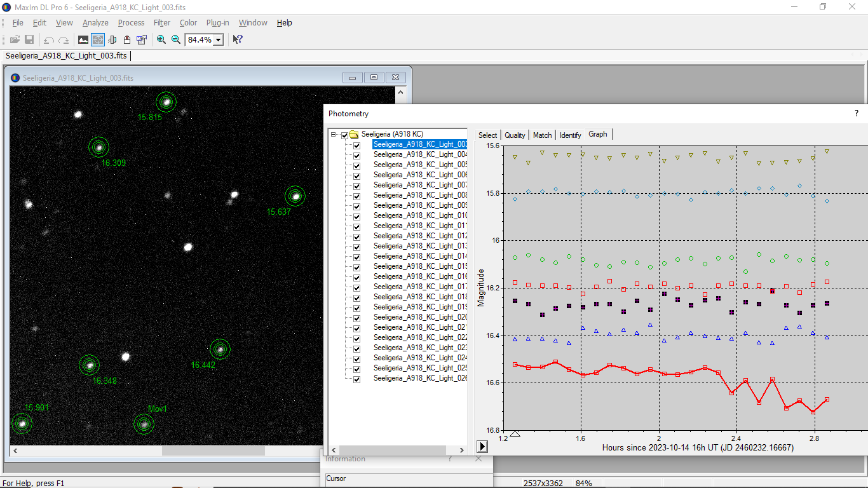This screenshot has width=868, height=488.
Task: Click the Redo arrow icon
Action: pyautogui.click(x=63, y=39)
